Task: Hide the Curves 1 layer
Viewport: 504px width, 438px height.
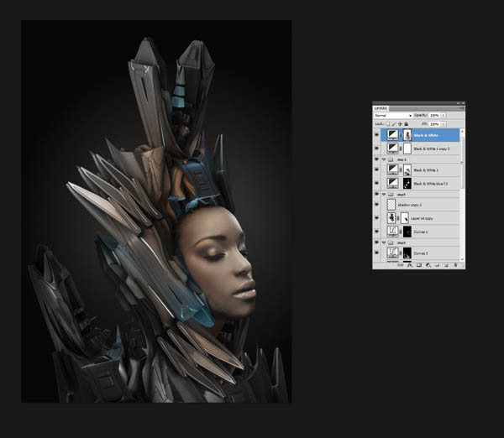Action: [376, 232]
